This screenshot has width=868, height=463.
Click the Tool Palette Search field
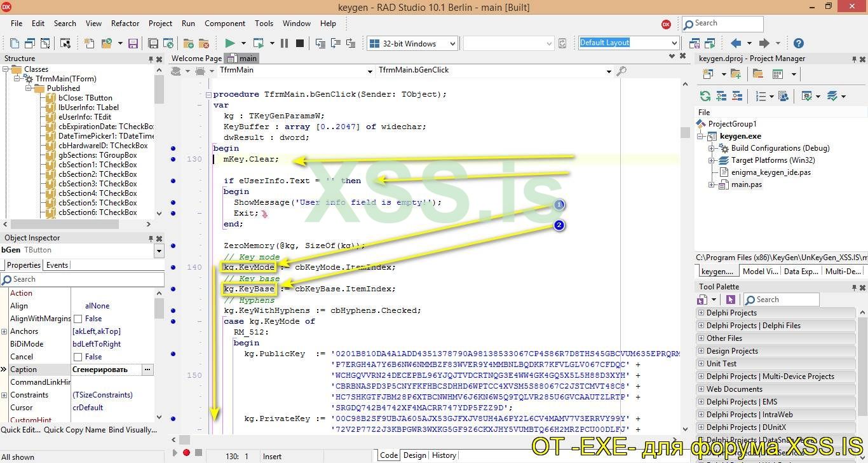pyautogui.click(x=781, y=300)
